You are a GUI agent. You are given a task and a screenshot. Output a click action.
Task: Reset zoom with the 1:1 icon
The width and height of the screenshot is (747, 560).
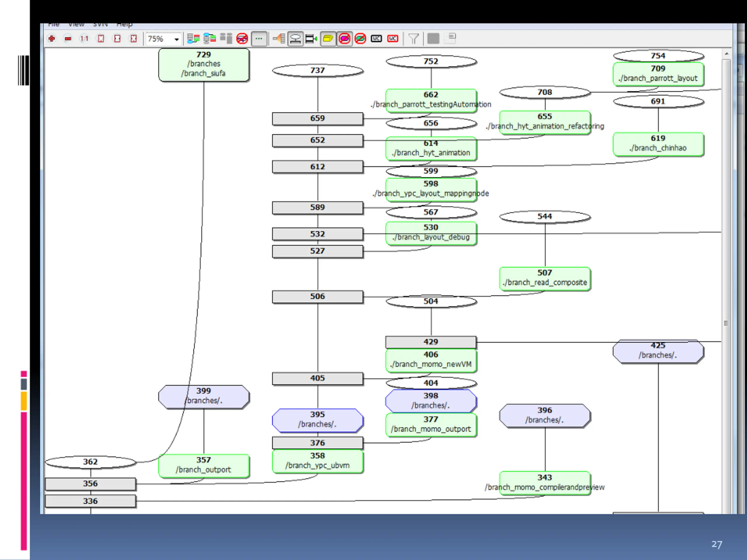[84, 38]
